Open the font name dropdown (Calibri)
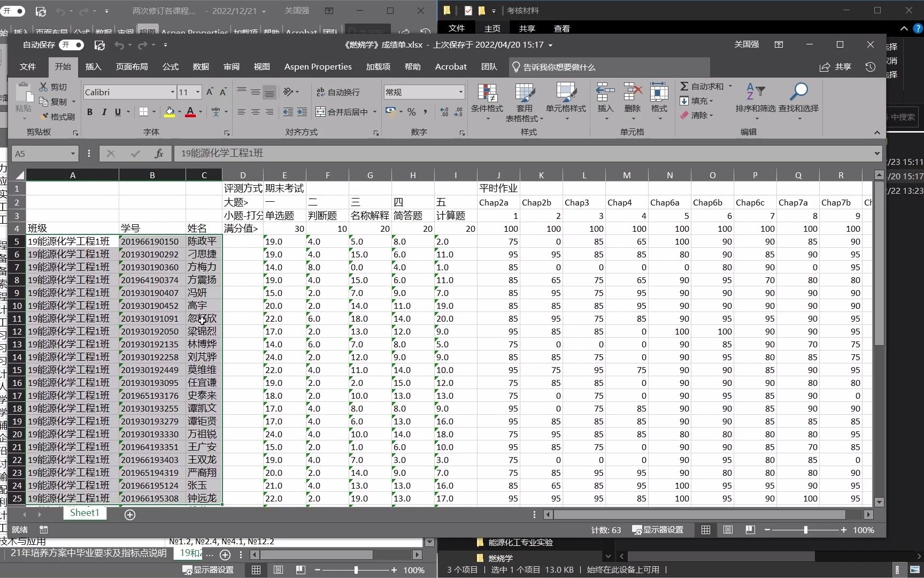The image size is (924, 578). (172, 92)
